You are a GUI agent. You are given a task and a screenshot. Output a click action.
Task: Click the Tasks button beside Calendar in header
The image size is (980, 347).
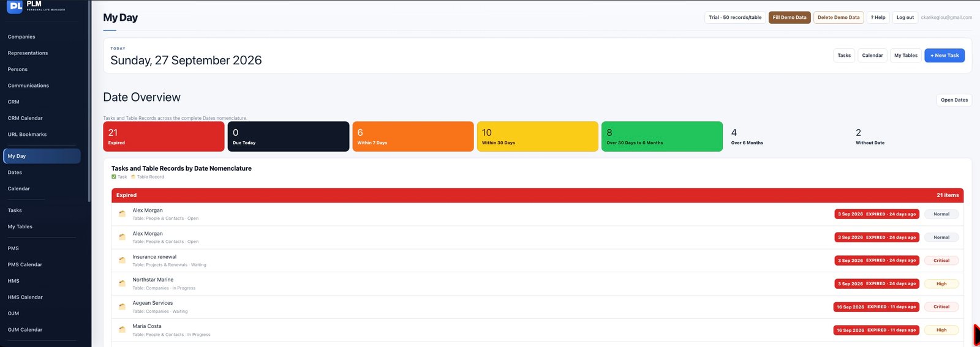coord(844,56)
